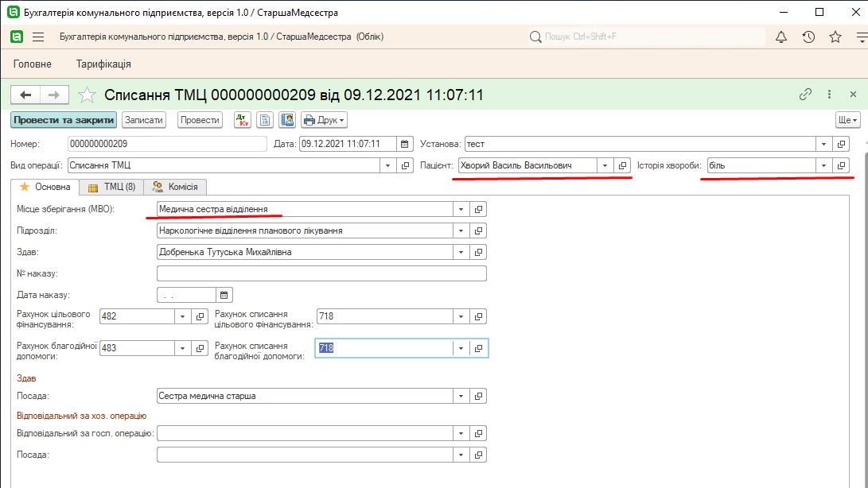Click the Записати button

(143, 120)
